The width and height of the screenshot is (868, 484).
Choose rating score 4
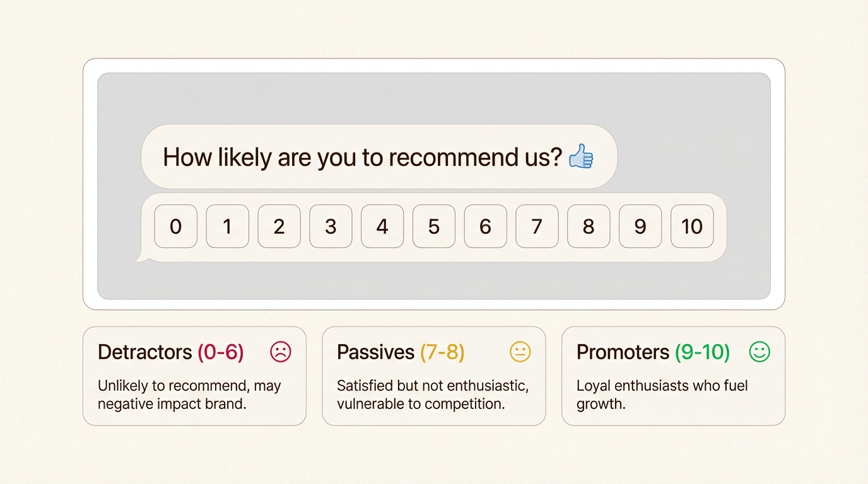tap(382, 226)
